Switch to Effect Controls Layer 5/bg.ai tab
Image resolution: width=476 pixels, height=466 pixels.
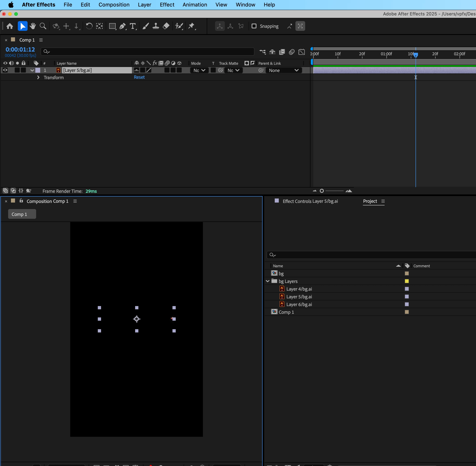310,201
